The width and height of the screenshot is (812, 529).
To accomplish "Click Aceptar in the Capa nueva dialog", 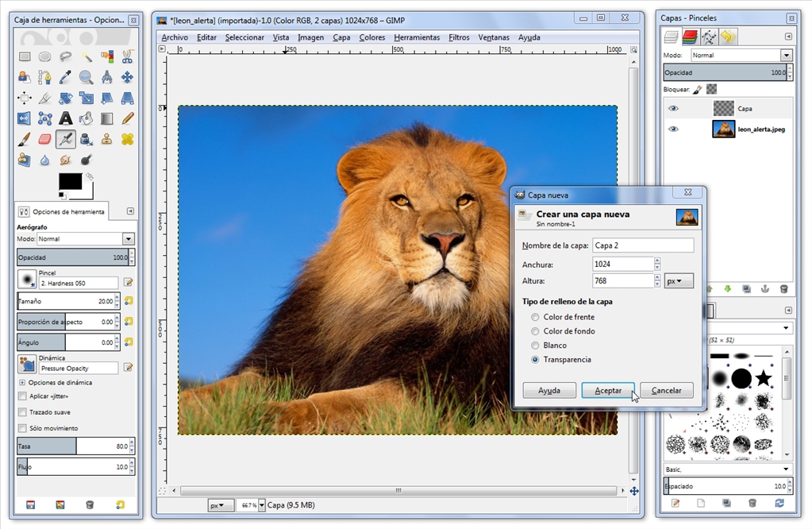I will (607, 390).
